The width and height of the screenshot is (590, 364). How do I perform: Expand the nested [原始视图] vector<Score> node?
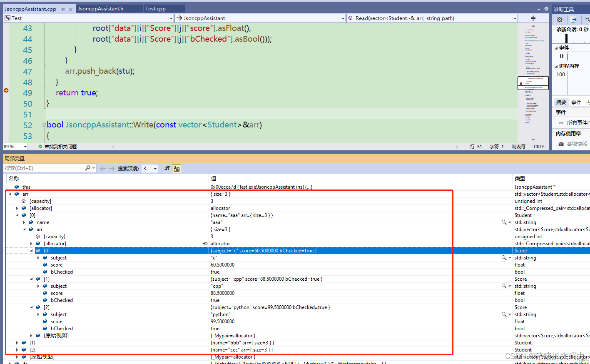pos(31,336)
